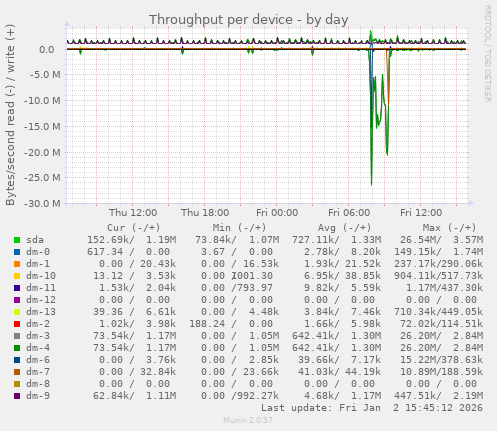Image resolution: width=497 pixels, height=431 pixels.
Task: Click the deepest read spike in the graph
Action: 372,185
